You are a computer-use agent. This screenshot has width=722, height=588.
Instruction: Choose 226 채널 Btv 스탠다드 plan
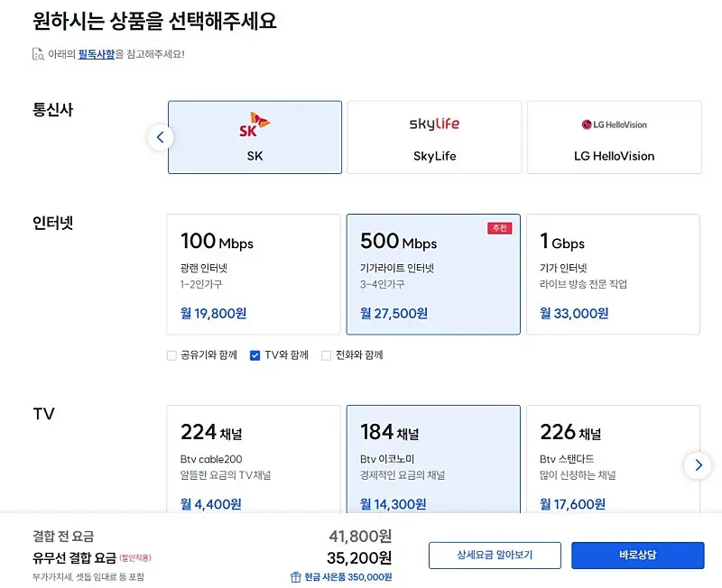click(x=613, y=459)
